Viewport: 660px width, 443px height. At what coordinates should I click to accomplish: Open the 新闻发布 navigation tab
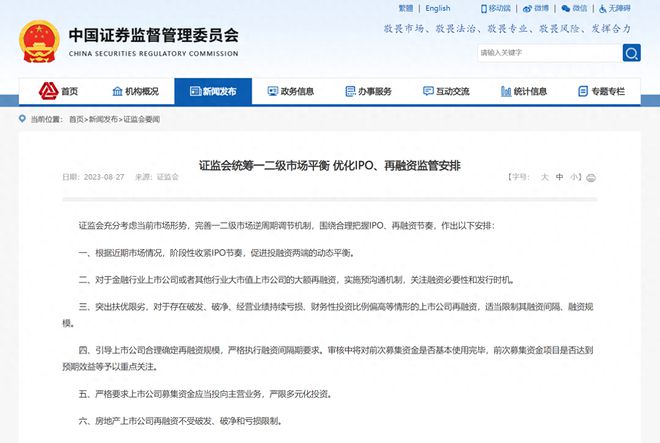point(213,91)
